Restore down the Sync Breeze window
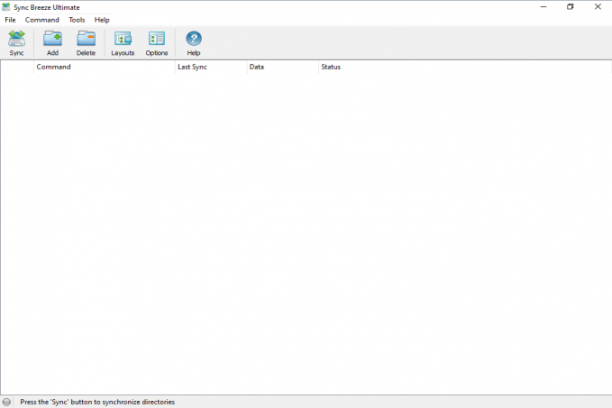Viewport: 612px width, 408px height. (x=570, y=7)
